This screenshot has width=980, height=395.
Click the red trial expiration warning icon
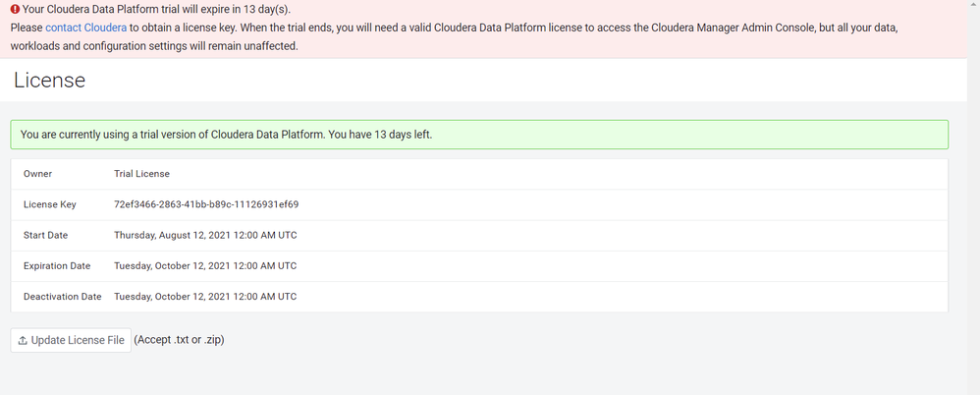tap(15, 10)
